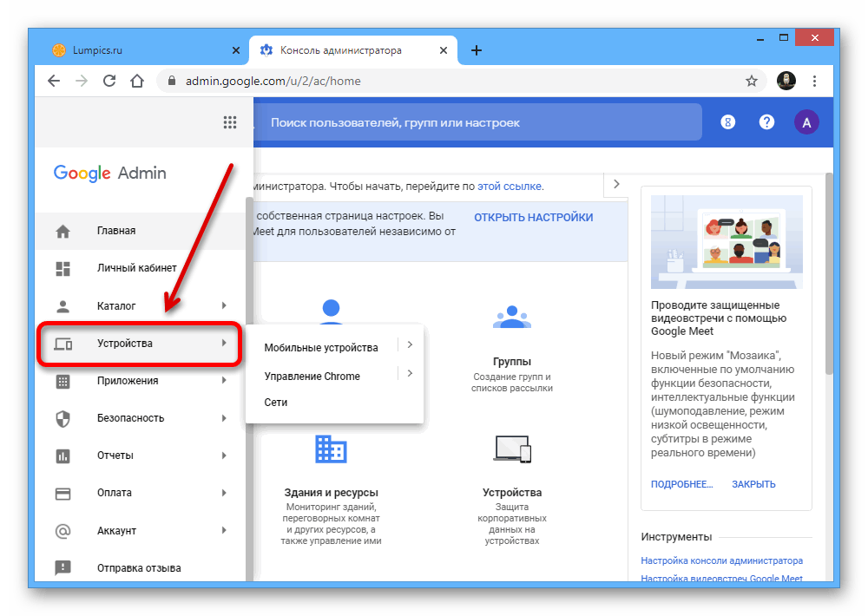Click the Безопасность shield icon
The width and height of the screenshot is (868, 616).
63,418
